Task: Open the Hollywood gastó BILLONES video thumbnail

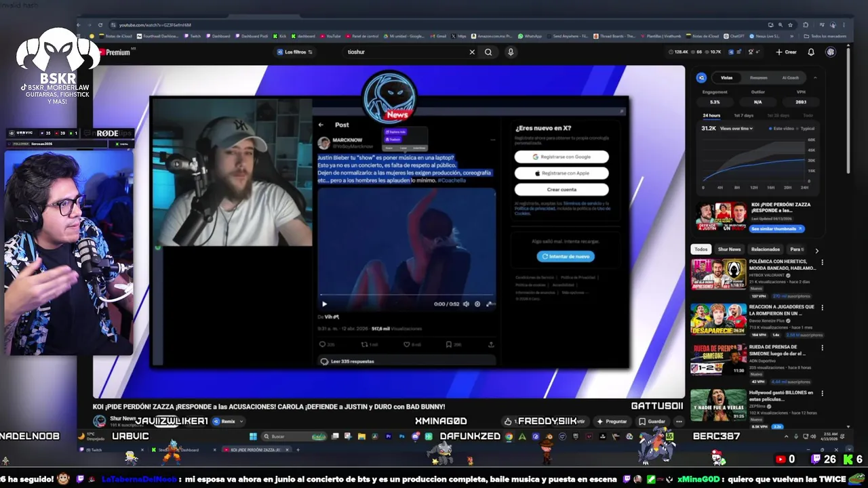Action: (718, 405)
